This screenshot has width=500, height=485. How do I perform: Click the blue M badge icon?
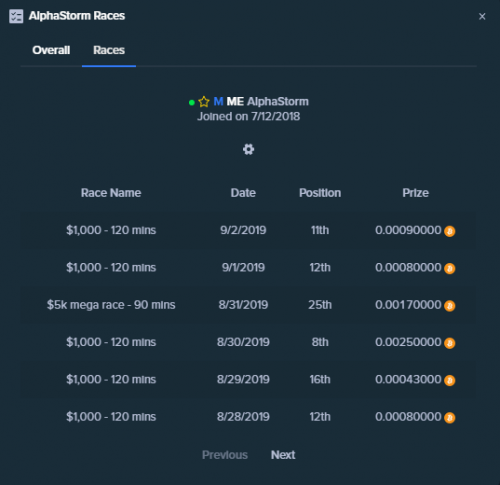[218, 101]
